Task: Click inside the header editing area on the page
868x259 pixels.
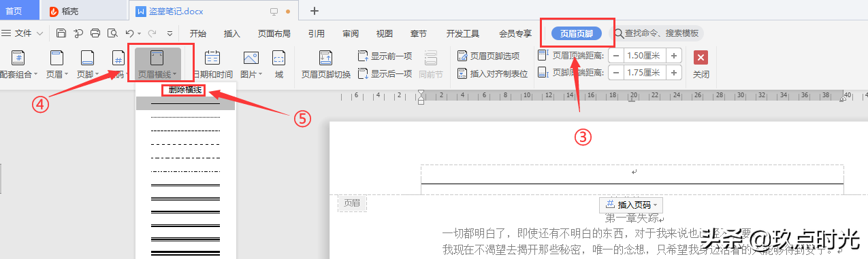Action: 632,174
